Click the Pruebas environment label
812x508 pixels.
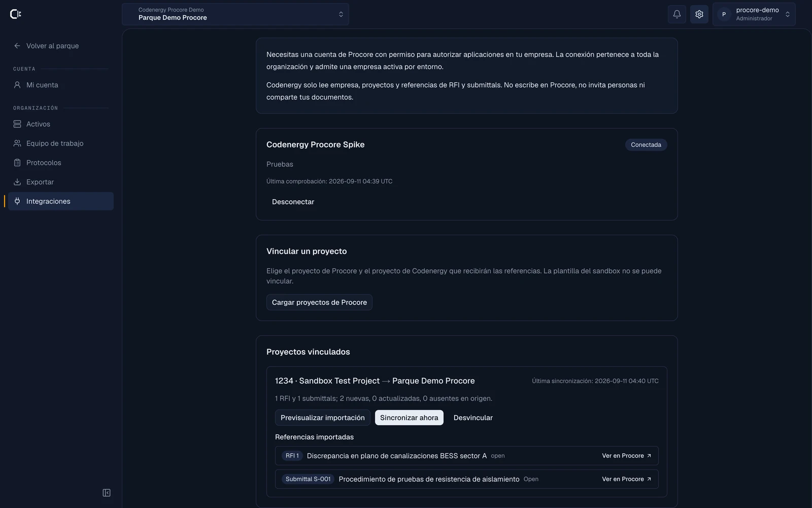280,164
